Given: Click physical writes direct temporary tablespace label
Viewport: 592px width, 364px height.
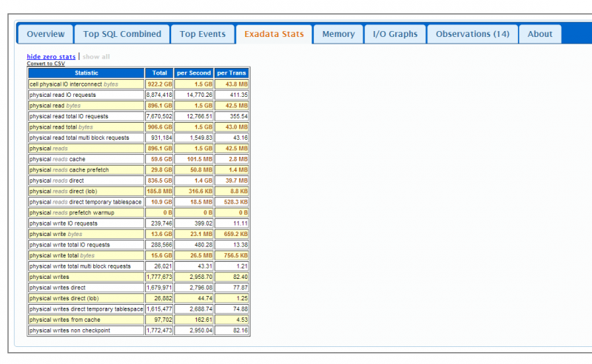Looking at the screenshot, I should tap(86, 309).
